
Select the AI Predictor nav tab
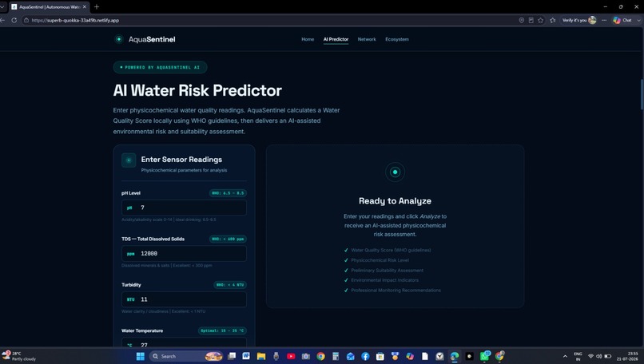336,39
